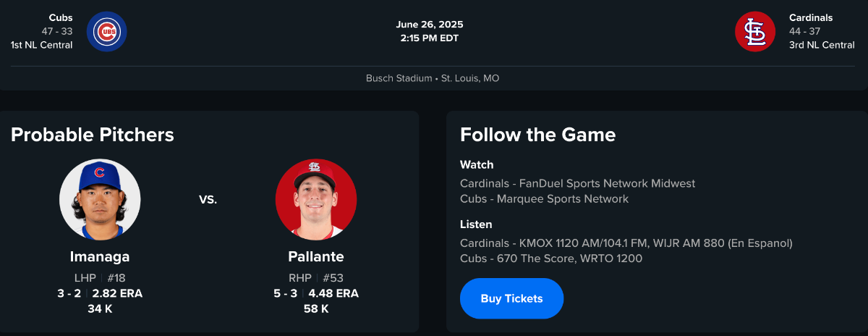Select the Cubs team name
The height and width of the screenshot is (336, 868).
(x=61, y=17)
